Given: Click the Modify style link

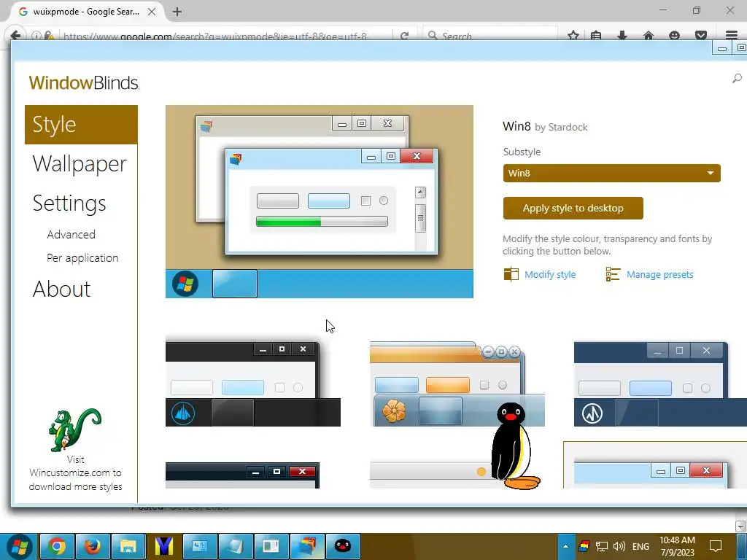Looking at the screenshot, I should coord(550,274).
